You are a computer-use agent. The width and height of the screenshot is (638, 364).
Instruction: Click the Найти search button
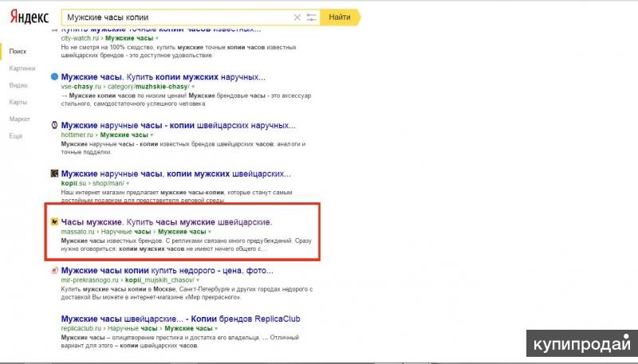[x=340, y=17]
